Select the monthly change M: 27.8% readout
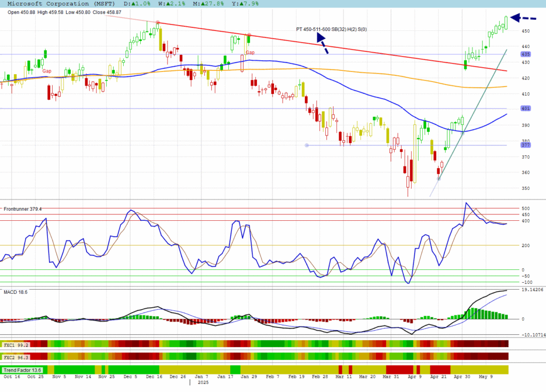 pyautogui.click(x=208, y=4)
